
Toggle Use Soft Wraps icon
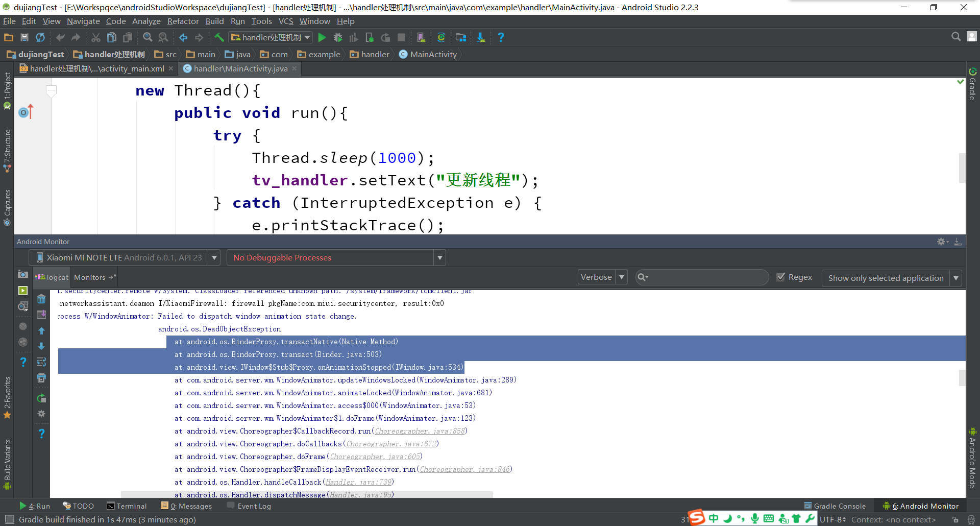pos(41,362)
